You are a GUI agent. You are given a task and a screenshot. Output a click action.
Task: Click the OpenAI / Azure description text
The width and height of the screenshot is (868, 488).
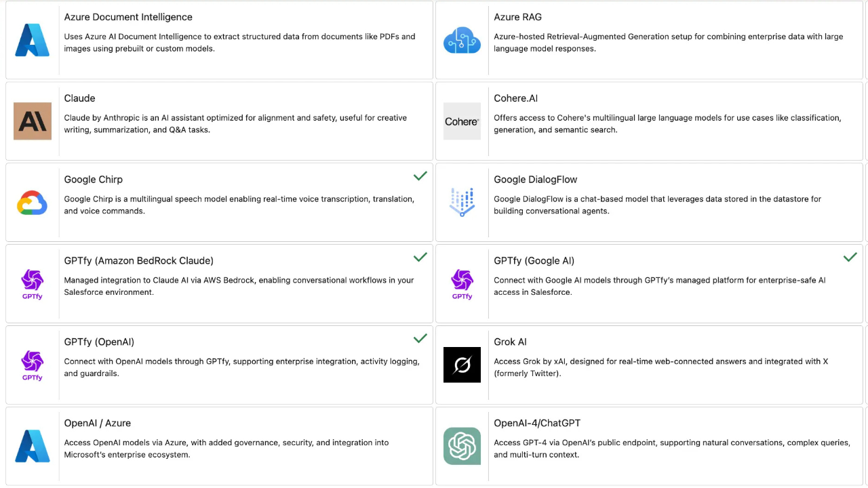coord(226,449)
